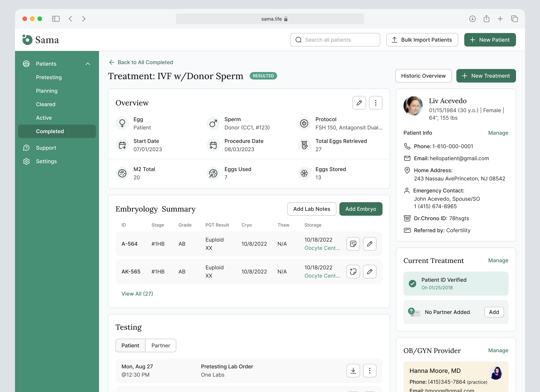Click the Protocol medical icon
This screenshot has width=540, height=392.
[304, 123]
